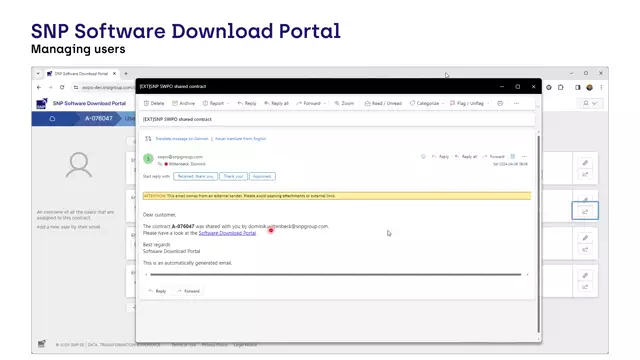The image size is (640, 360).
Task: Click the print icon in email toolbar
Action: pos(500,103)
